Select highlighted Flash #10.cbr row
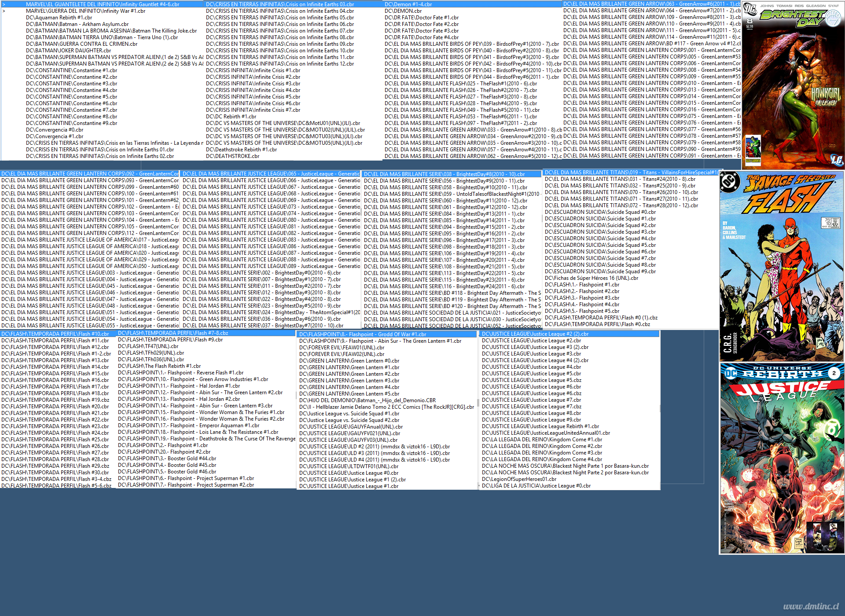Viewport: 845px width, 616px height. tap(58, 334)
